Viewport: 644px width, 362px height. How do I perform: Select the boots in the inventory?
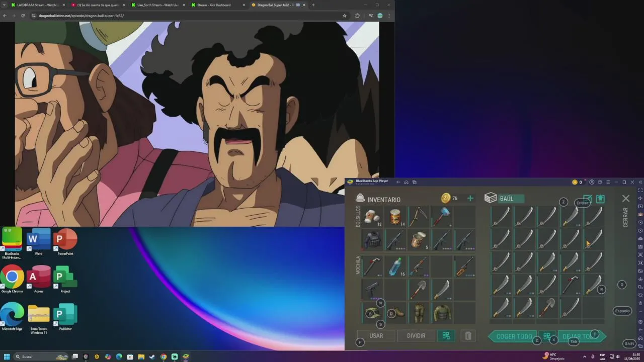[395, 313]
